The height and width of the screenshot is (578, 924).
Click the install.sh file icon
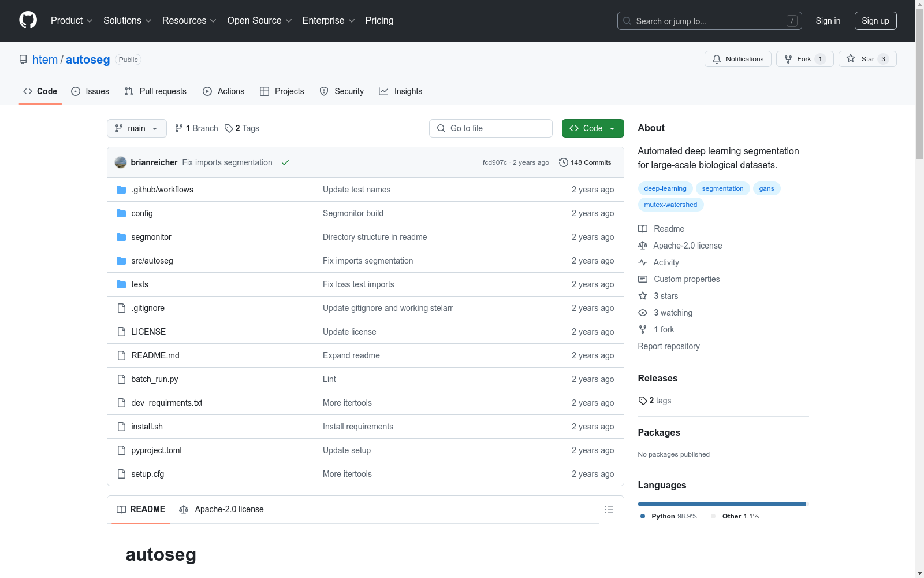121,427
